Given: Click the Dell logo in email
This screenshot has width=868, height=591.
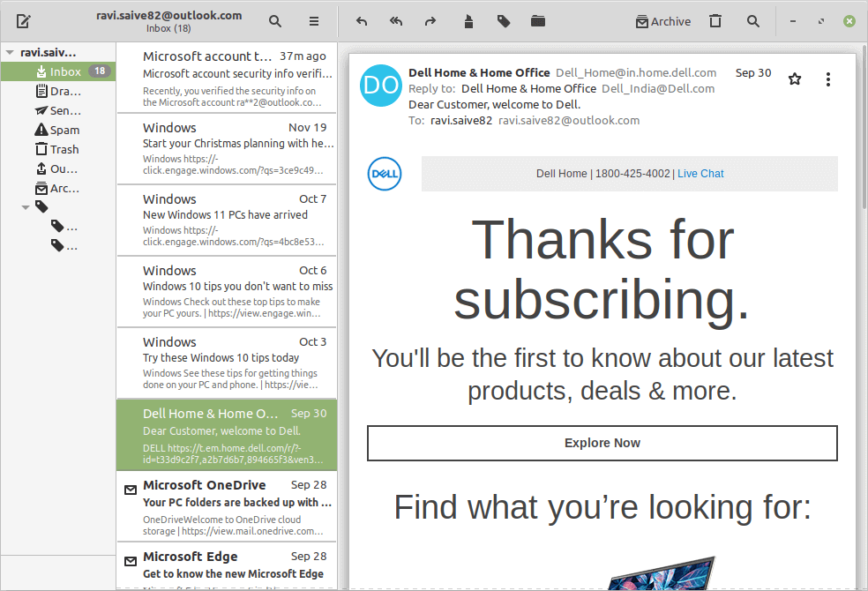Looking at the screenshot, I should click(x=385, y=174).
